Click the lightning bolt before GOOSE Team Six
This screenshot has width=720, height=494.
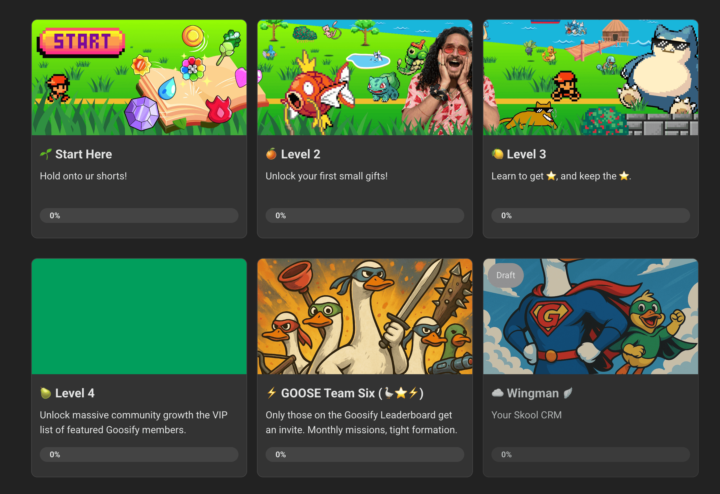point(271,393)
